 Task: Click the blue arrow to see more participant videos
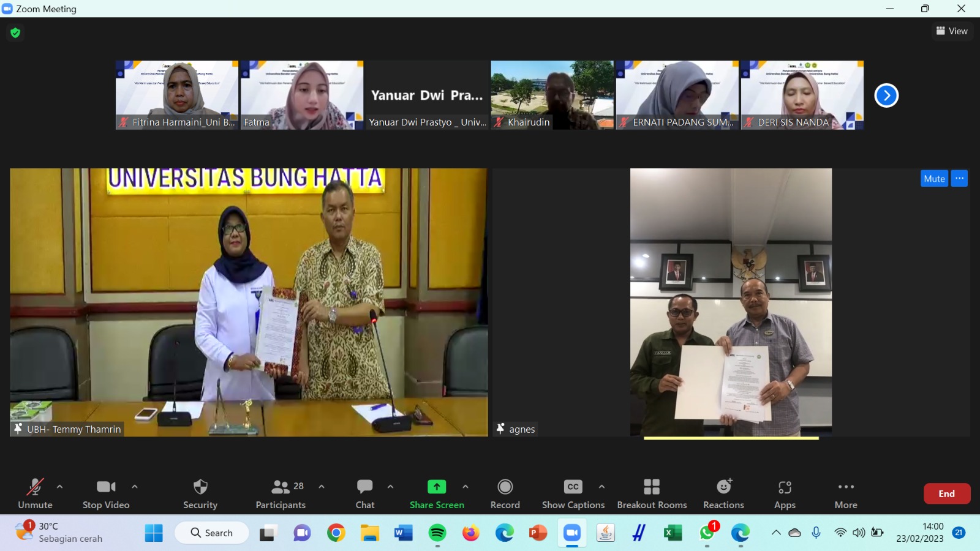point(886,95)
